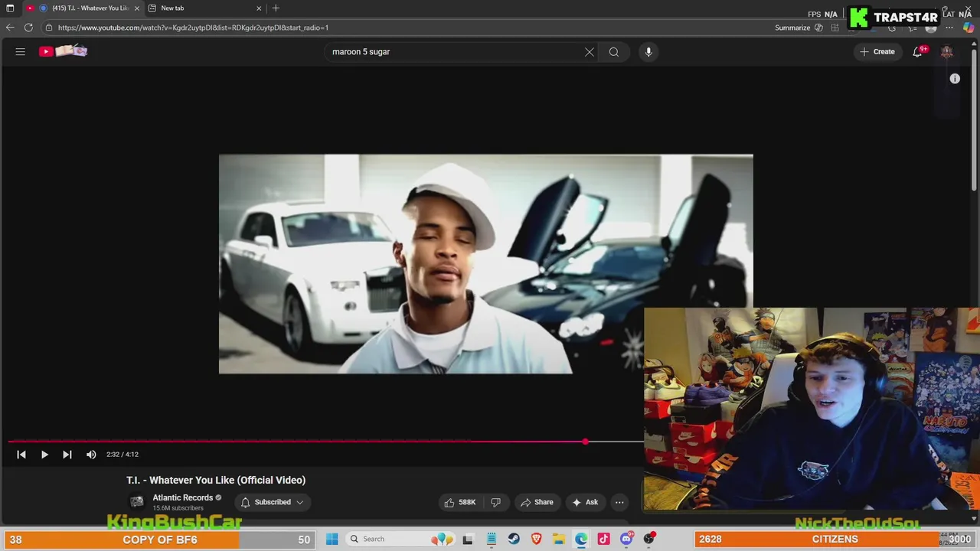Screen dimensions: 980x551
Task: Click the Atlantic Records channel avatar
Action: pyautogui.click(x=137, y=502)
